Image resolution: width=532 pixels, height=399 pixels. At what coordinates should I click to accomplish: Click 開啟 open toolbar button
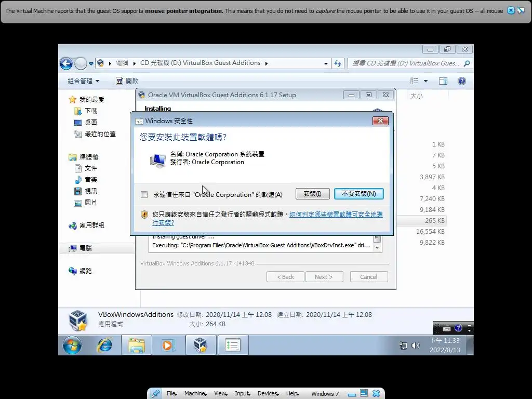click(127, 81)
